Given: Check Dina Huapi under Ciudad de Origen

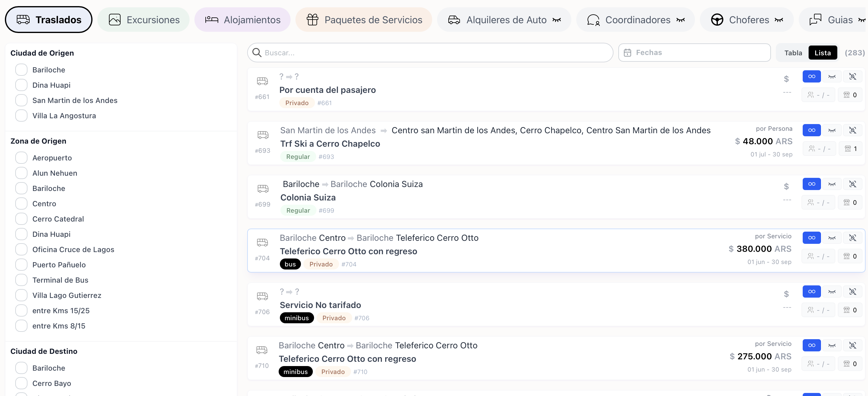Looking at the screenshot, I should point(21,85).
